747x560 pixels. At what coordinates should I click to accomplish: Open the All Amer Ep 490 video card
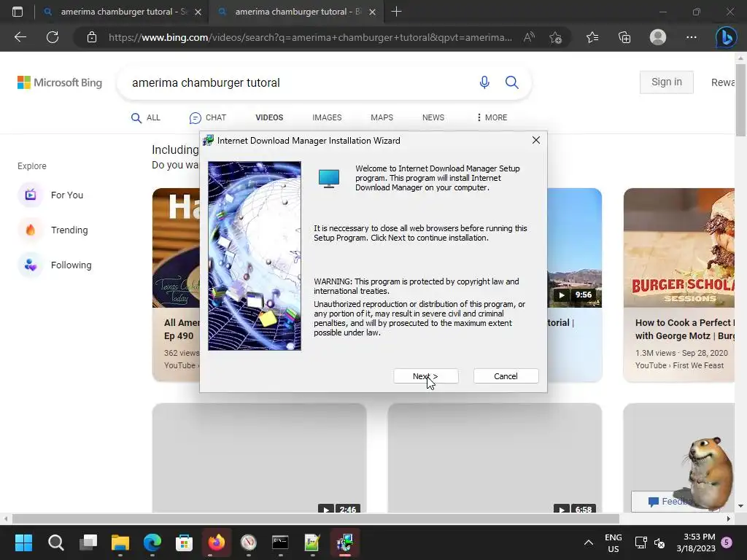coord(176,285)
